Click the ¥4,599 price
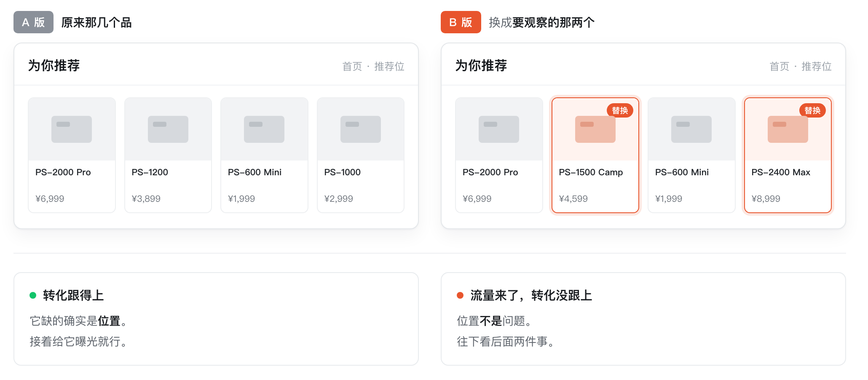Viewport: 868px width, 380px height. click(x=573, y=198)
